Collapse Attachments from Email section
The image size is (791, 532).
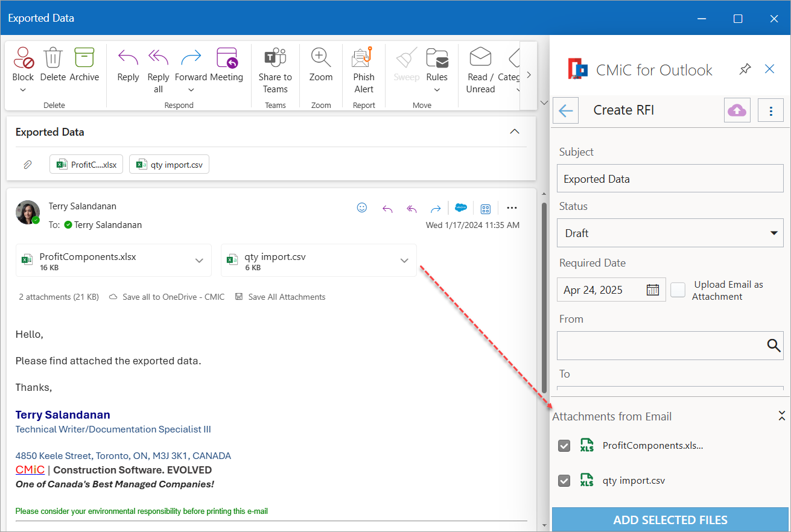click(x=781, y=416)
